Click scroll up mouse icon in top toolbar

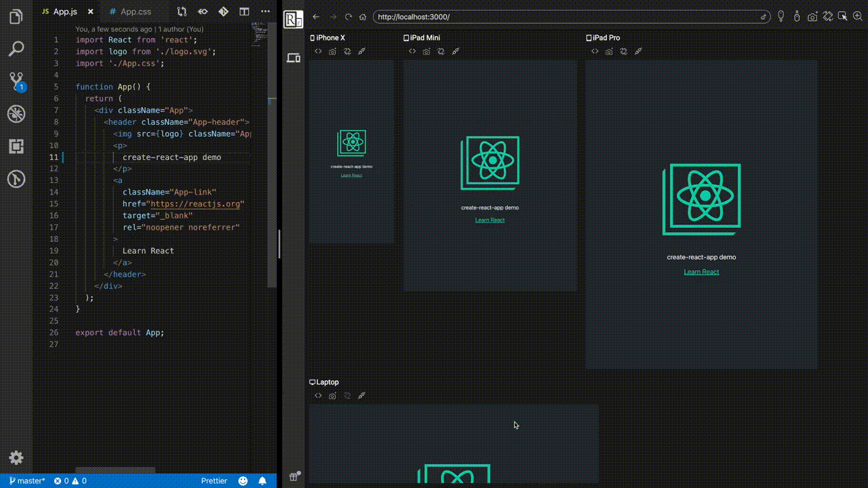point(797,16)
